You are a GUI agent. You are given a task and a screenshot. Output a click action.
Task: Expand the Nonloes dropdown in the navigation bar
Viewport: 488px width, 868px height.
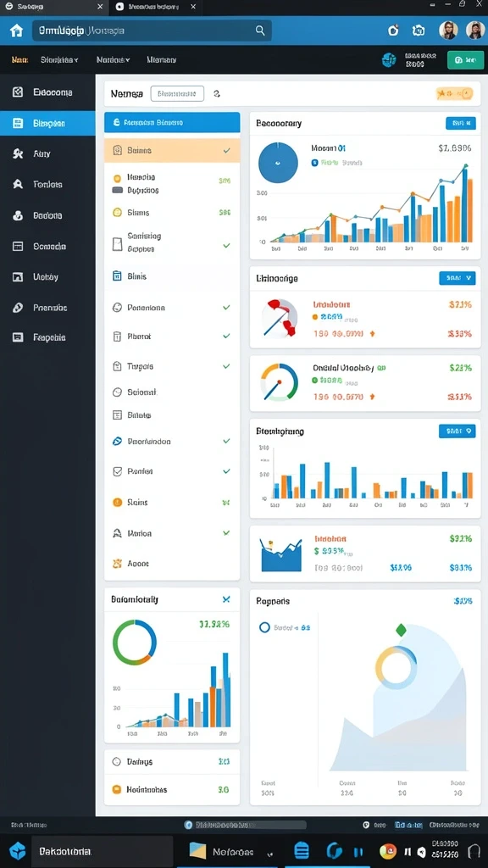click(x=113, y=60)
